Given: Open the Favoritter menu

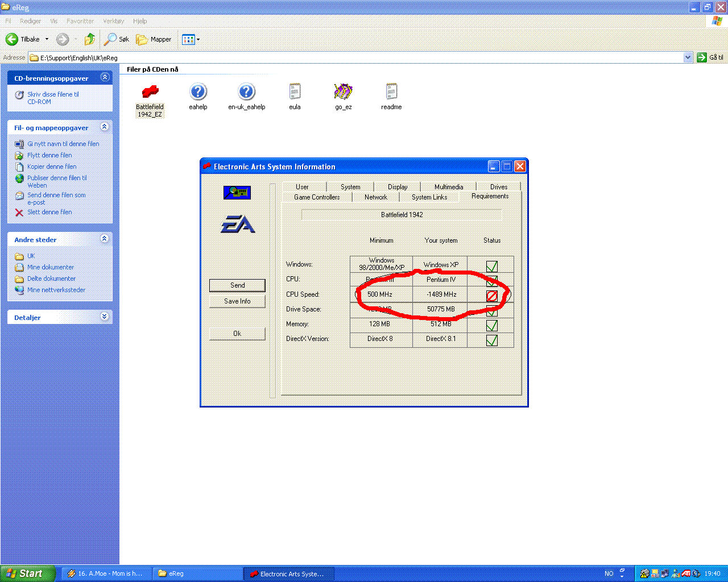Looking at the screenshot, I should [x=80, y=21].
